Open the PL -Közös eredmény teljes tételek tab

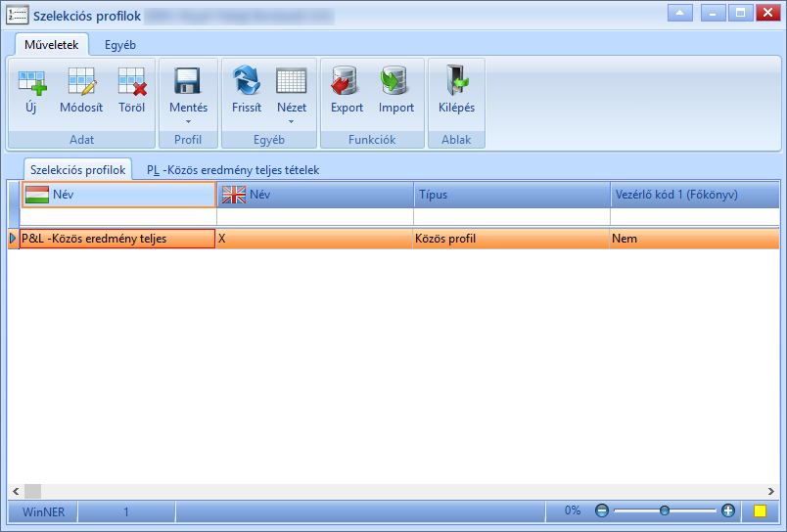coord(233,170)
